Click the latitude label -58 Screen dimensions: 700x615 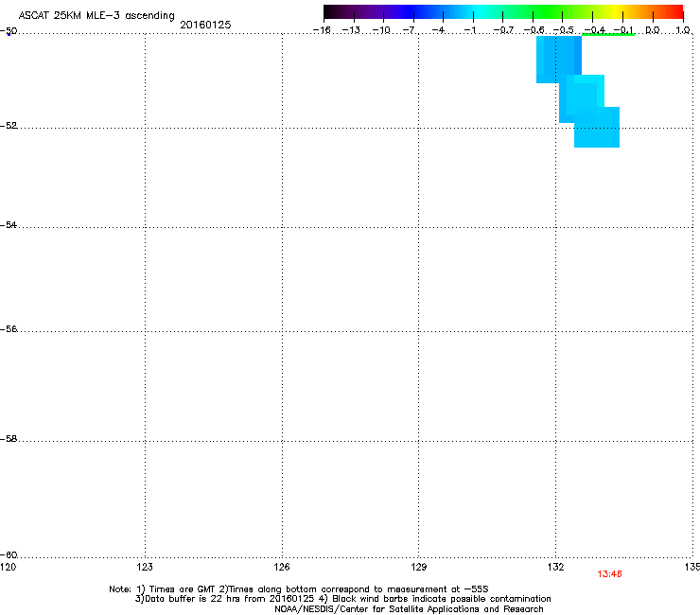pyautogui.click(x=9, y=439)
